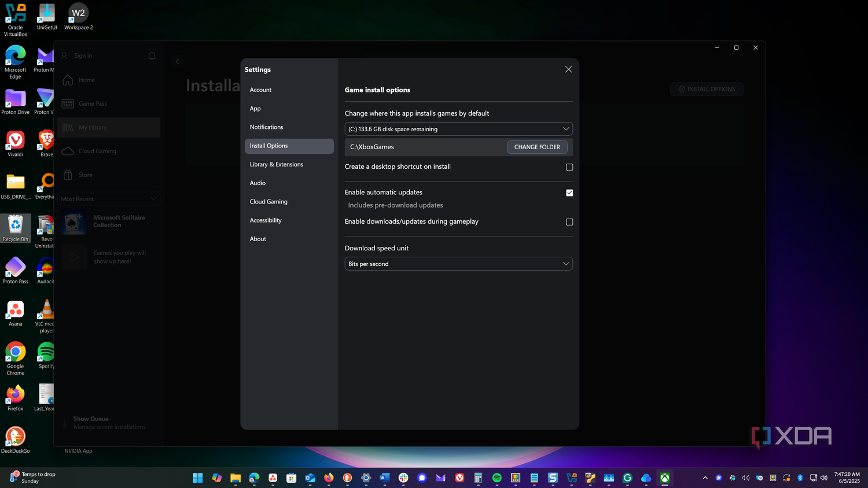Click the C:\XboxGames folder path field
Screen dimensions: 868x488
click(x=425, y=147)
